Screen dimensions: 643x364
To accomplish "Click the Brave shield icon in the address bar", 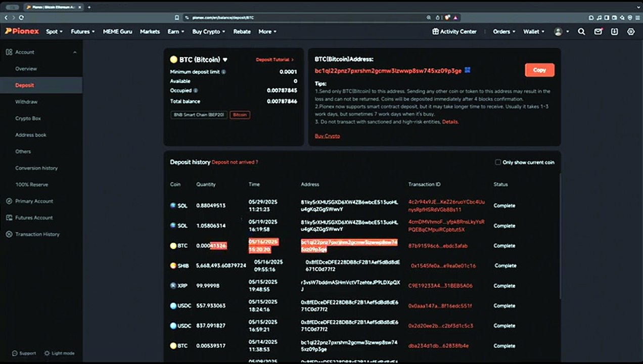I will coord(447,17).
